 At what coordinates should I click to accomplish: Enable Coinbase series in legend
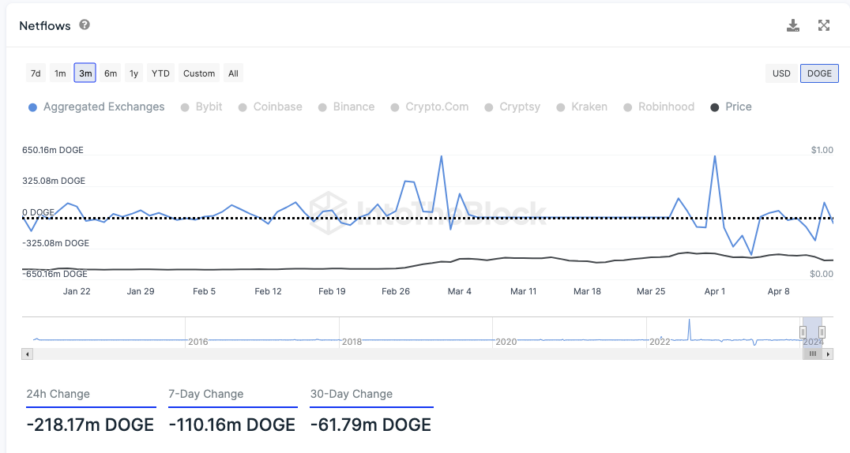(x=270, y=107)
